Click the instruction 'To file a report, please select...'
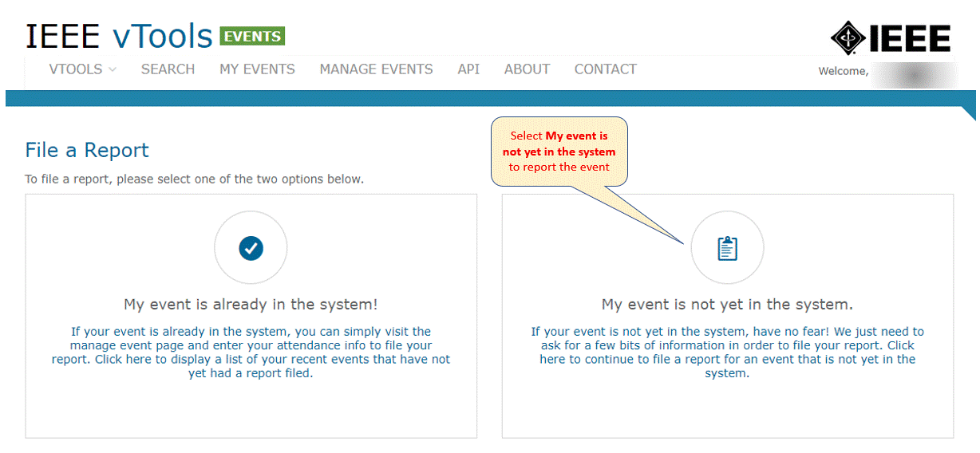Image resolution: width=980 pixels, height=453 pixels. (194, 179)
